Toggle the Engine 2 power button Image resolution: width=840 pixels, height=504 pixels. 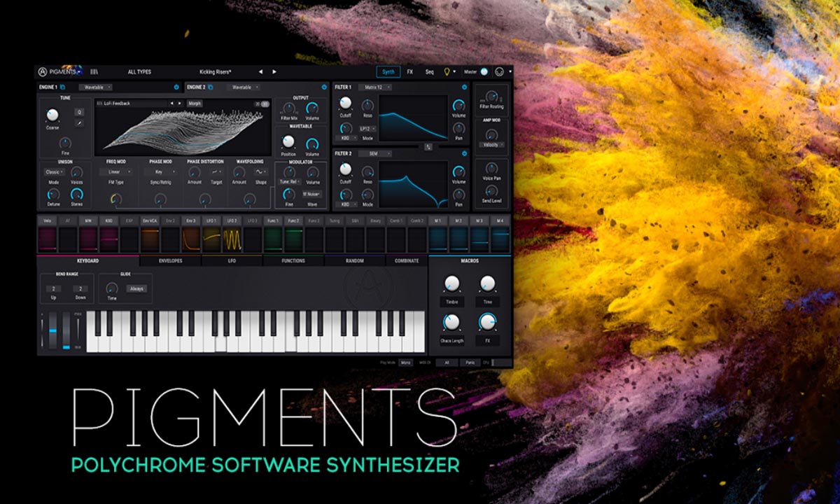pyautogui.click(x=324, y=87)
